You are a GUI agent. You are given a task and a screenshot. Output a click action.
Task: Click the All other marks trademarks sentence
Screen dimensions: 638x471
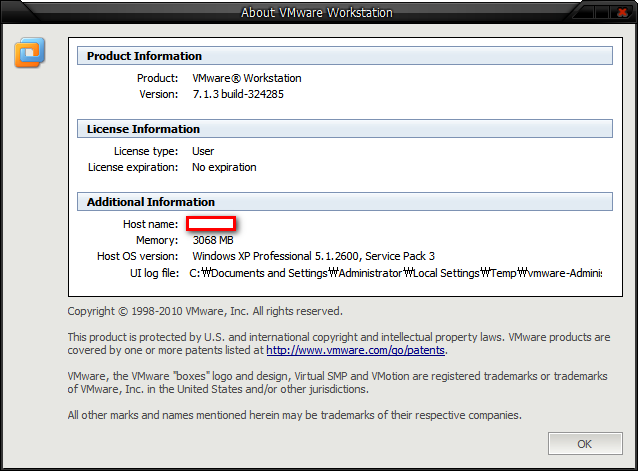coord(295,415)
